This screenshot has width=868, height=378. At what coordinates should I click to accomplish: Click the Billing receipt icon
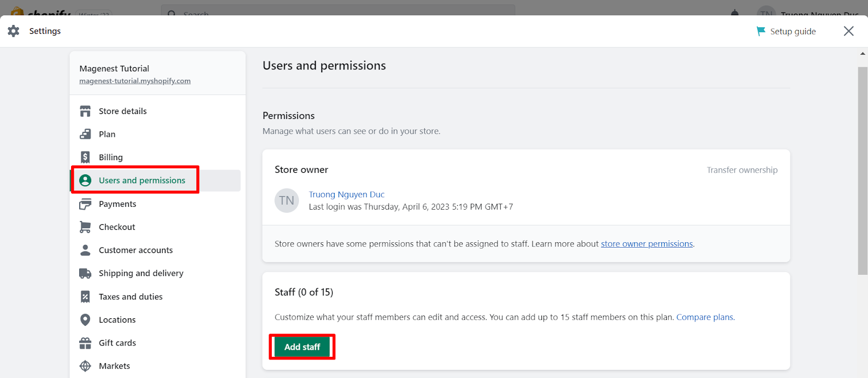[85, 157]
